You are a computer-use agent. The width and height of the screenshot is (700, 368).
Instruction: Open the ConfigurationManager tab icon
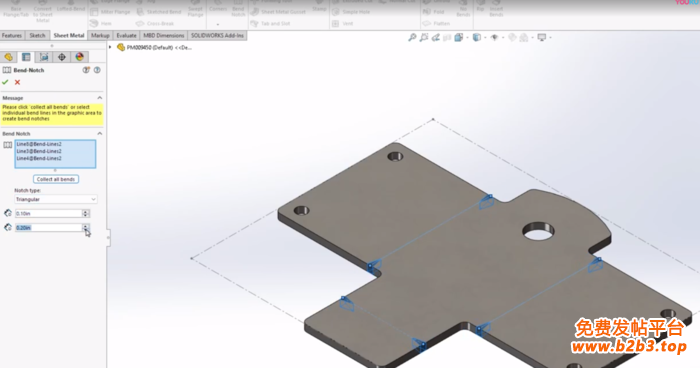point(44,57)
